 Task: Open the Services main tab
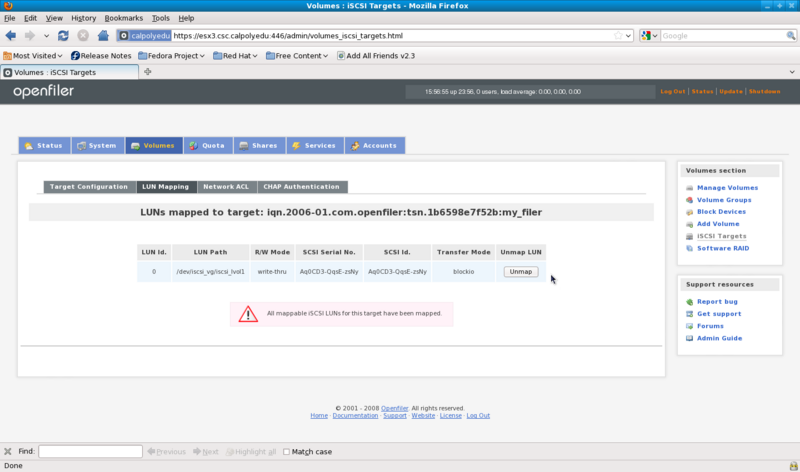(314, 145)
